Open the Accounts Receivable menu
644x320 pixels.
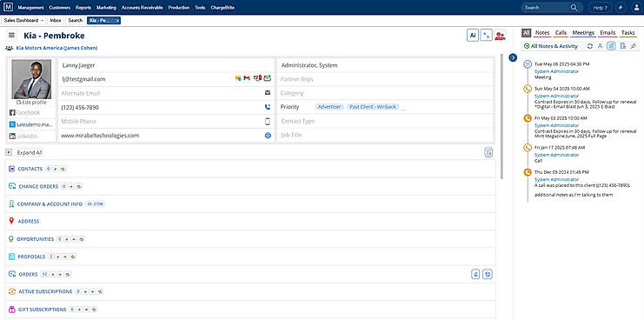(x=143, y=8)
